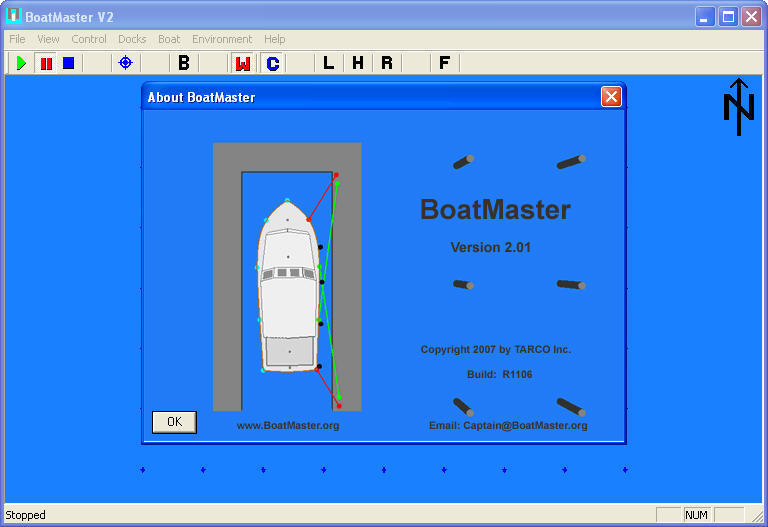
Task: Maximize the BoatMaster V2 window
Action: coord(728,17)
